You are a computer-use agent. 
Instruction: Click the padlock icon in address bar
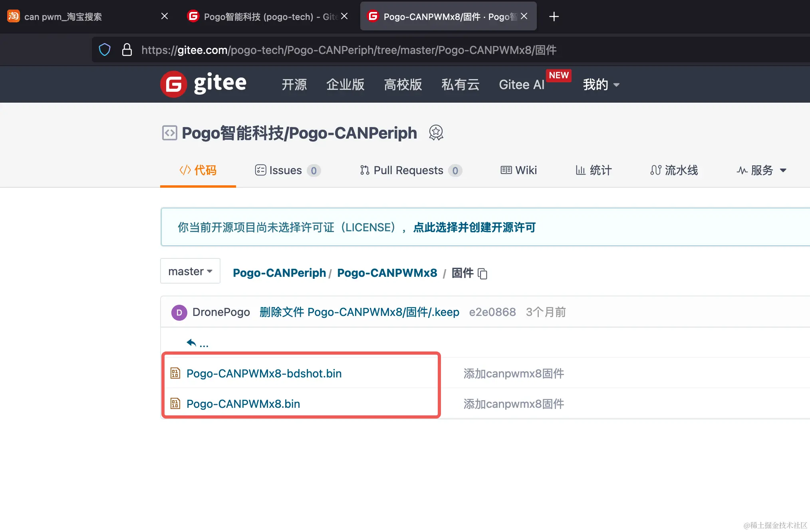[x=127, y=50]
